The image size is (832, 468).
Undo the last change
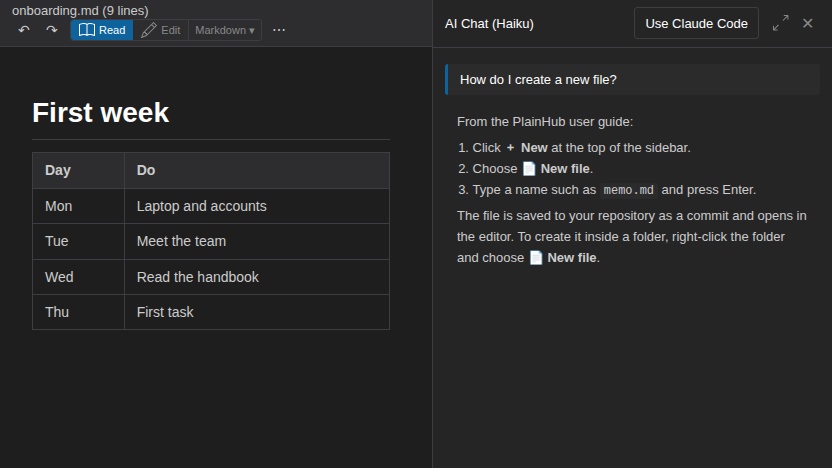click(x=24, y=30)
